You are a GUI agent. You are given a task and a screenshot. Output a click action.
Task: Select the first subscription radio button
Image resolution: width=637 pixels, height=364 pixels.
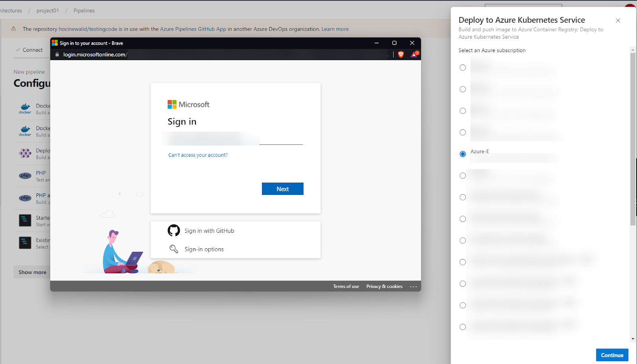coord(463,68)
